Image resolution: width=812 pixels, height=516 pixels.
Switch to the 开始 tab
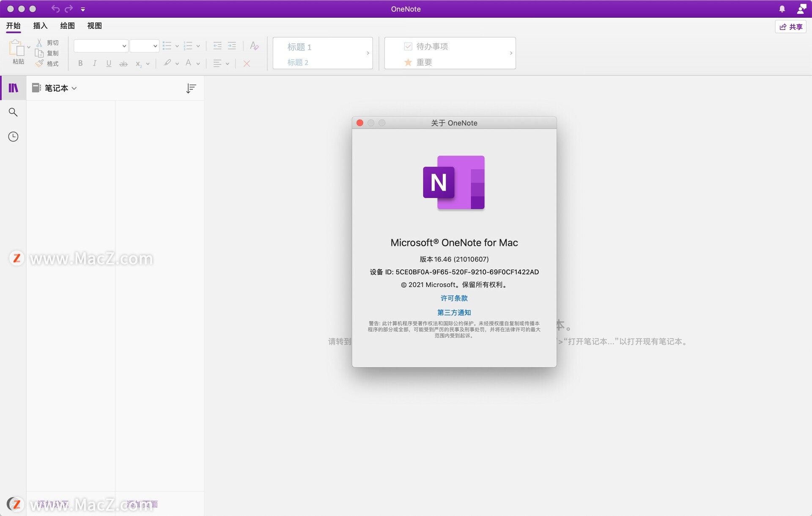[14, 26]
